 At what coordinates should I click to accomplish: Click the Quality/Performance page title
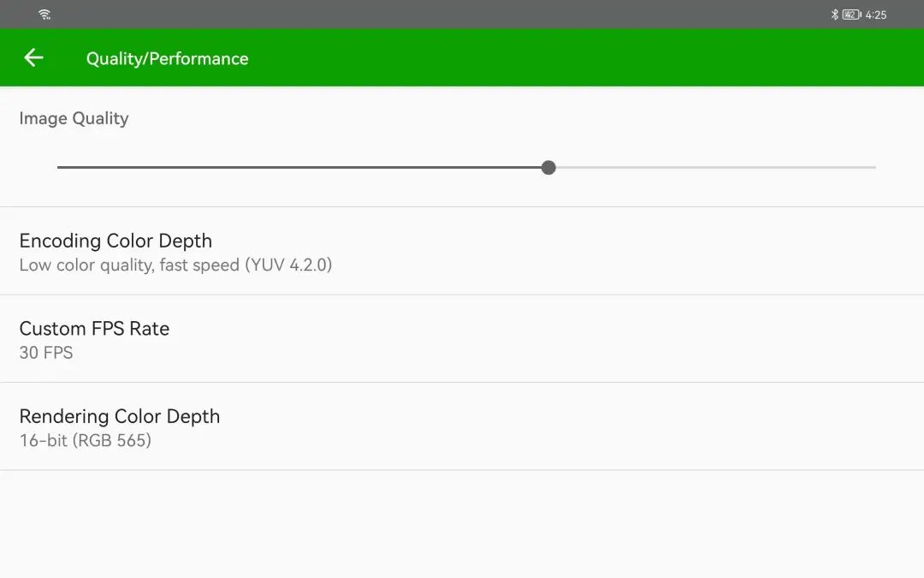tap(167, 58)
